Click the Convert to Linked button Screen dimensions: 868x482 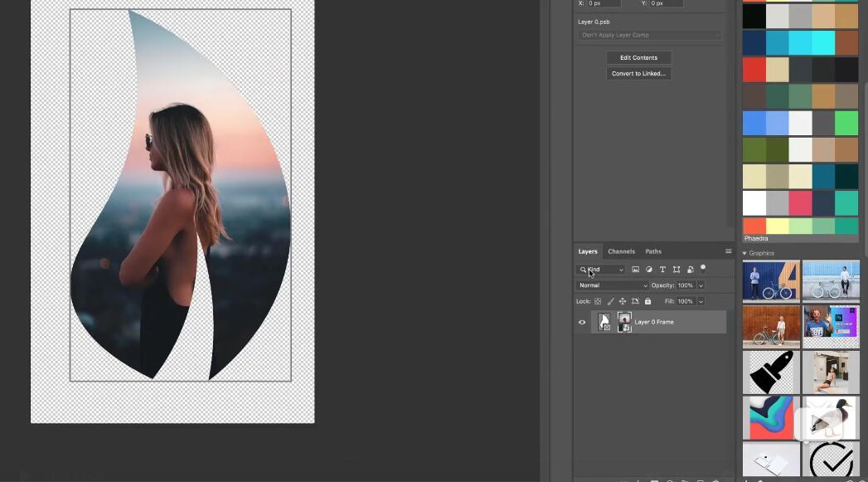click(x=638, y=74)
